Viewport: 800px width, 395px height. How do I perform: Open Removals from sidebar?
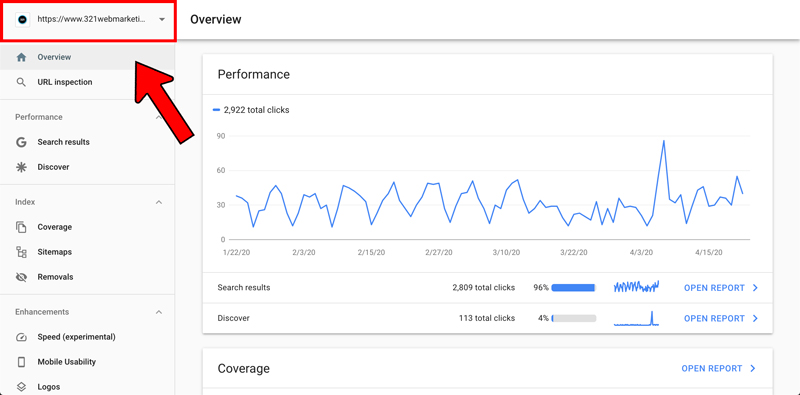coord(87,277)
